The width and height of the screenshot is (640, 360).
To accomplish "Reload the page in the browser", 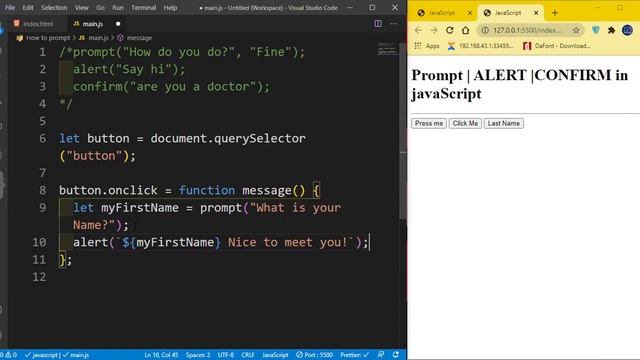I will pos(449,30).
